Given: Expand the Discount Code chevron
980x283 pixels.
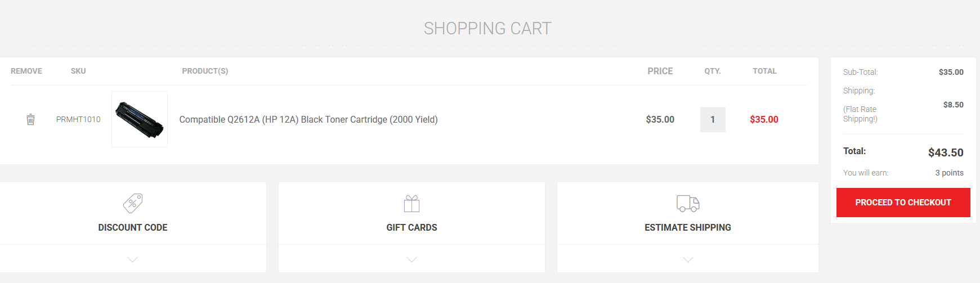Looking at the screenshot, I should 133,259.
